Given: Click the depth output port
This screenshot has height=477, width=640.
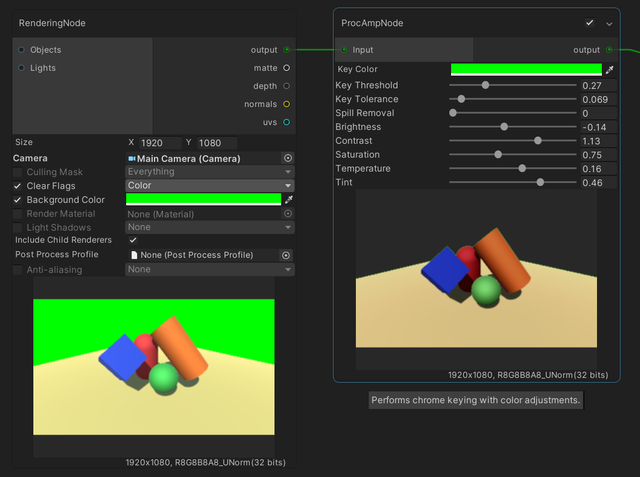Looking at the screenshot, I should click(x=287, y=86).
